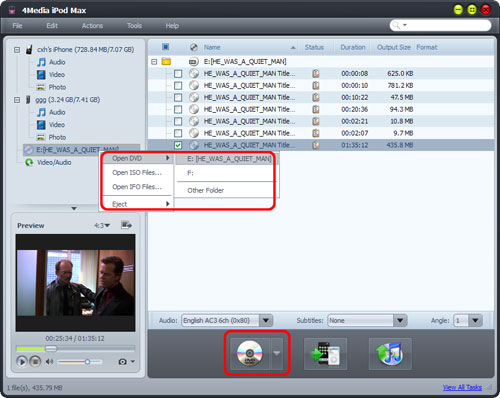Click the preview video thumbnail

click(76, 283)
